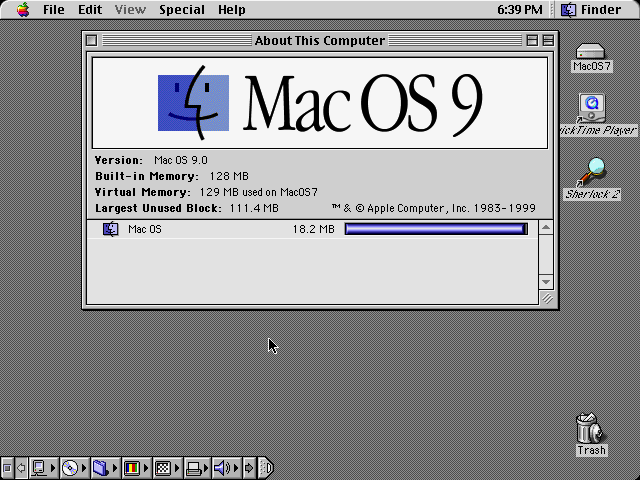This screenshot has width=640, height=480.
Task: Click the scroll up arrow
Action: point(546,228)
